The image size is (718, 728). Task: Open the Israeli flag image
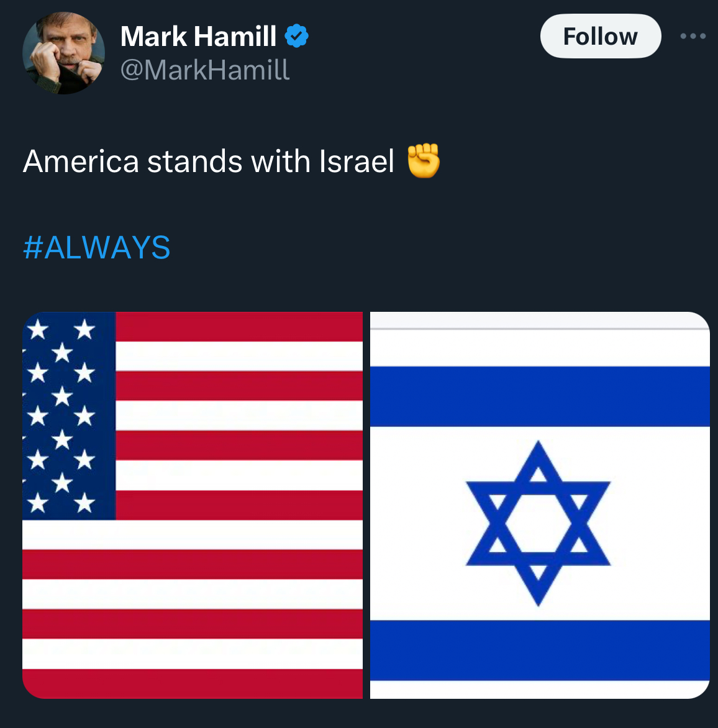click(540, 505)
